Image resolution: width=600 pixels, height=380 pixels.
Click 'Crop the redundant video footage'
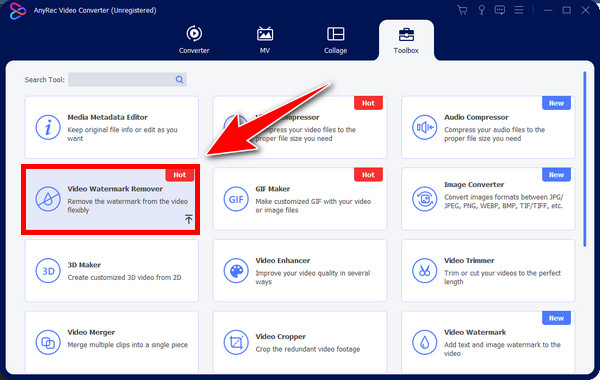[x=308, y=349]
